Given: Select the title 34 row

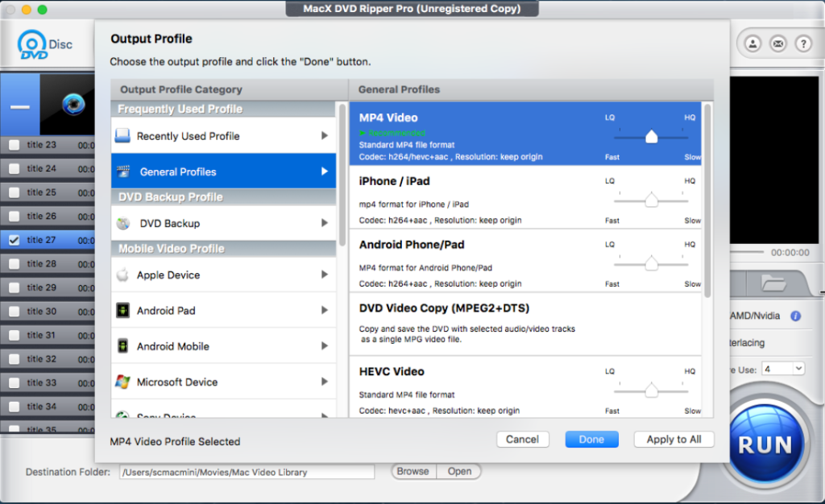Looking at the screenshot, I should 48,407.
